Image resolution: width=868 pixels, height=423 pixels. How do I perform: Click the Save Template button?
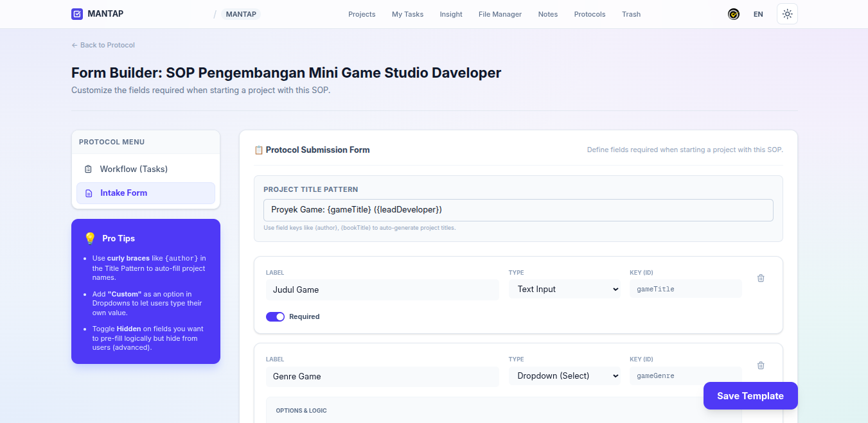point(750,396)
